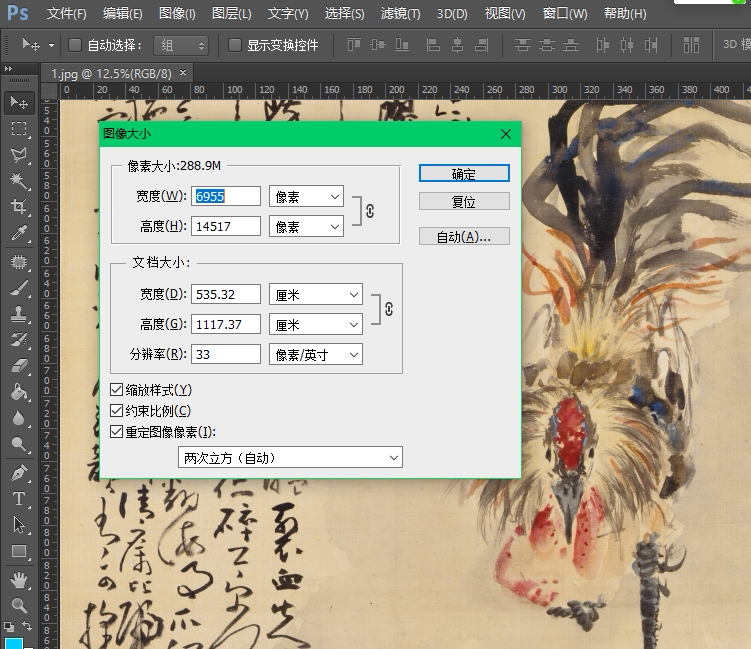This screenshot has width=751, height=649.
Task: Uncheck 约束比例 checkbox
Action: coord(116,410)
